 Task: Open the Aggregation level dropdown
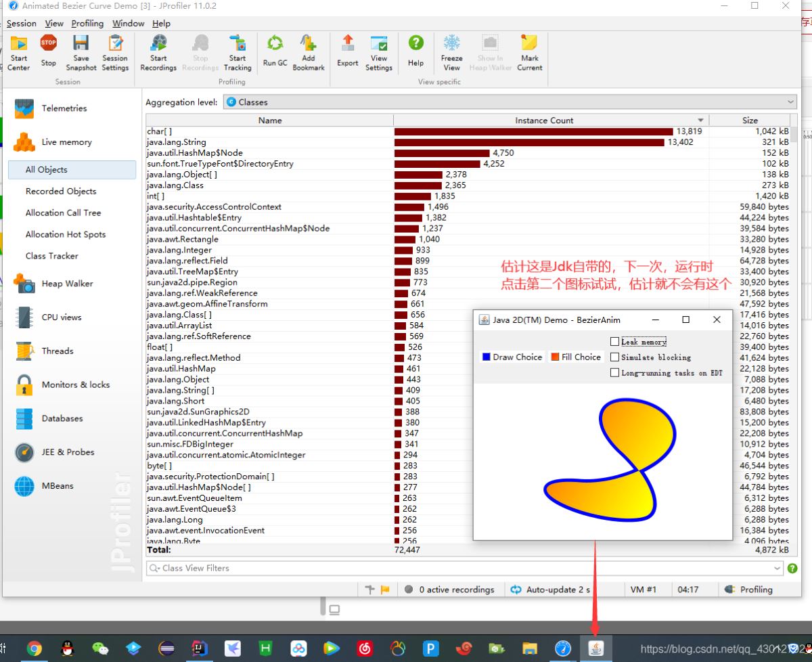[790, 102]
